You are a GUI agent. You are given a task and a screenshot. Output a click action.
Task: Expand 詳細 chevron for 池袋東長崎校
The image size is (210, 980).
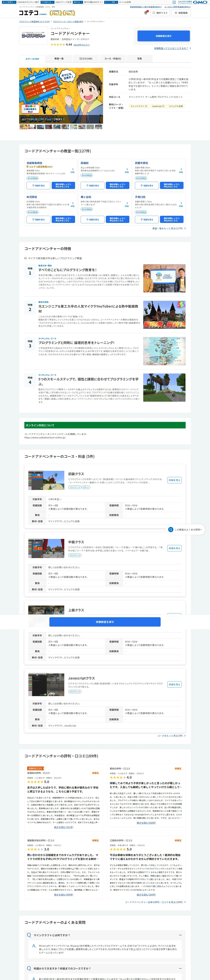tap(72, 170)
